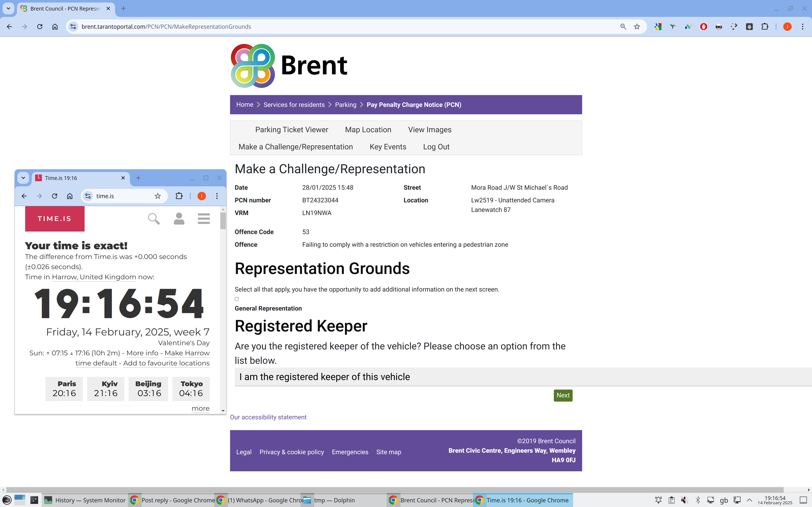Click the home icon in time.is window
The image size is (812, 507).
click(x=70, y=196)
